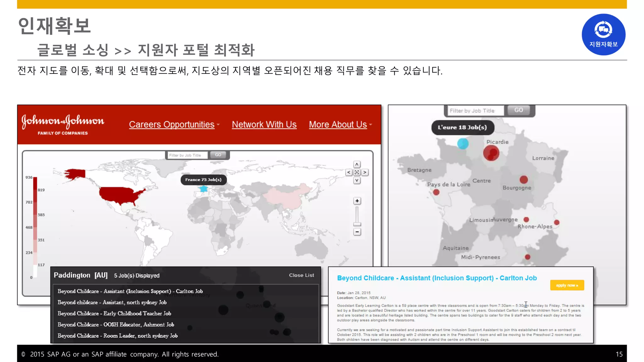Viewport: 644px width, 362px height.
Task: Click the red color legend scale bar
Action: 35,227
